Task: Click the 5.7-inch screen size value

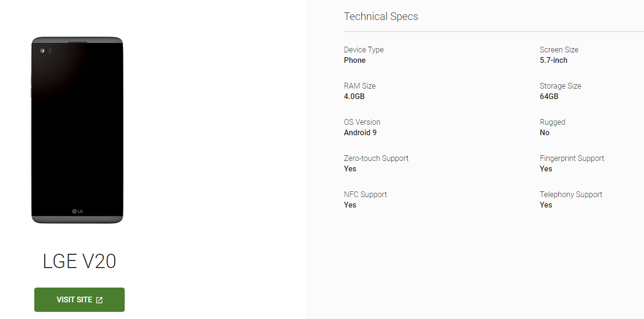Action: click(553, 60)
